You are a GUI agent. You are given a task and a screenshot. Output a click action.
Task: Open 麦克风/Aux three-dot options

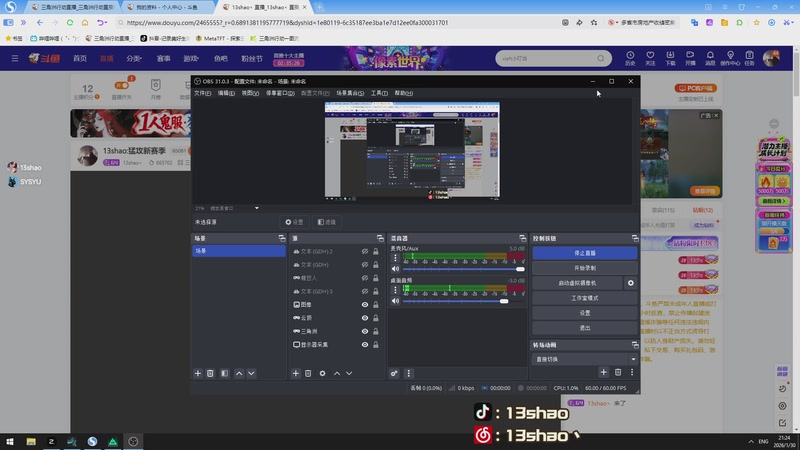coord(395,258)
